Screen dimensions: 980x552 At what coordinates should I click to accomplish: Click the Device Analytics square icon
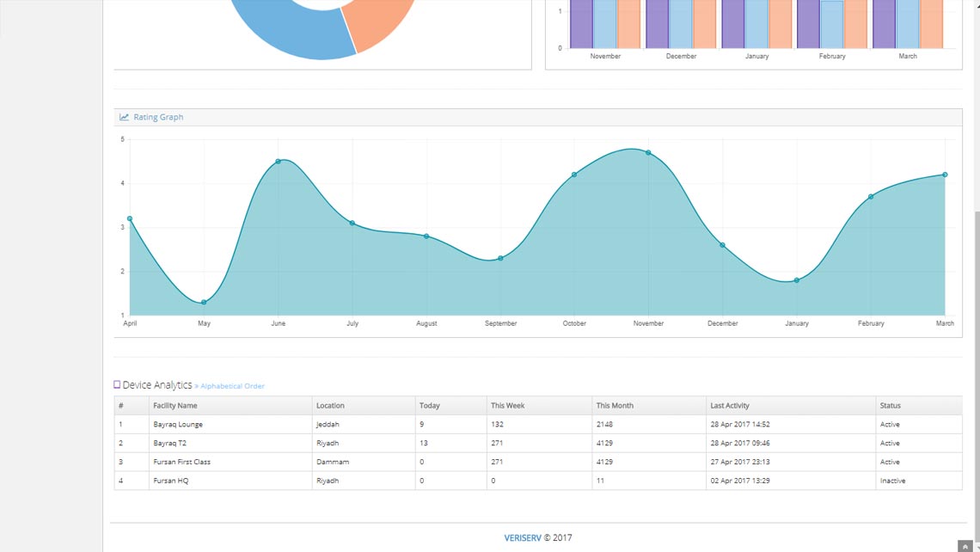coord(117,385)
